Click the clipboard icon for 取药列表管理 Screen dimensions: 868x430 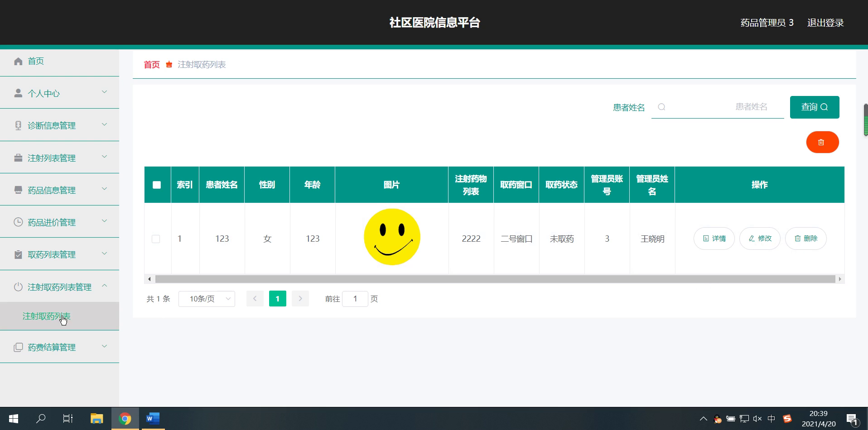(x=18, y=254)
